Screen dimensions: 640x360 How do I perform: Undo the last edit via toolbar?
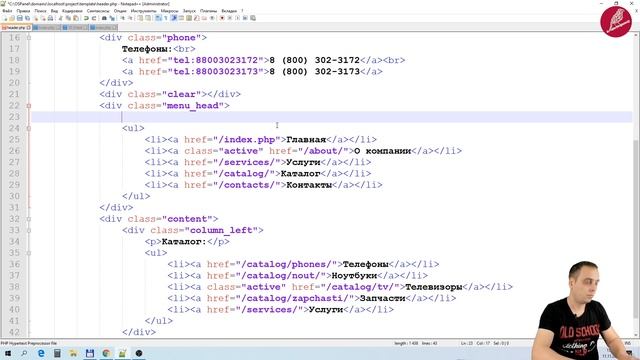coord(86,18)
